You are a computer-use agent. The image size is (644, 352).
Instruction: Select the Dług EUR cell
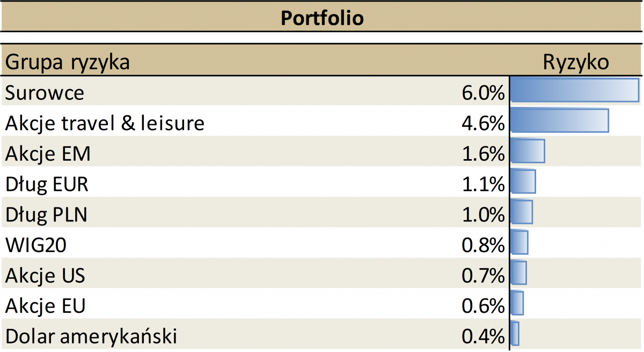point(47,185)
